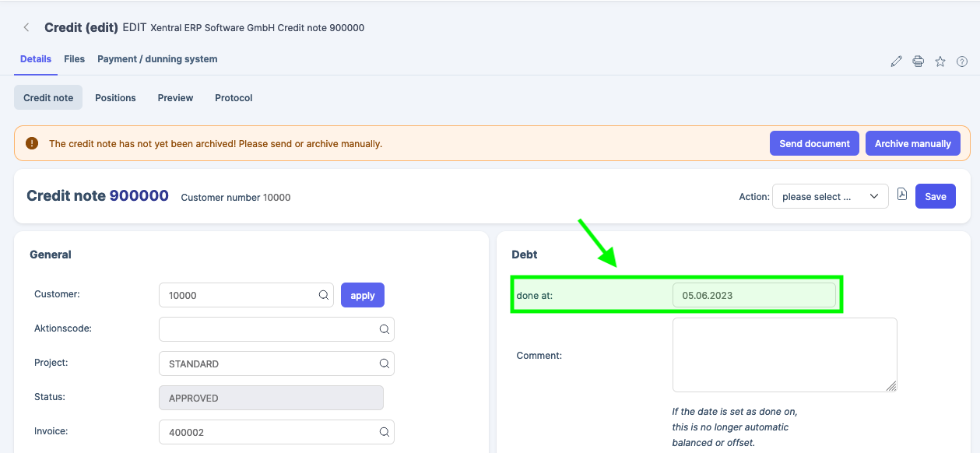Switch to the Positions tab

tap(115, 97)
